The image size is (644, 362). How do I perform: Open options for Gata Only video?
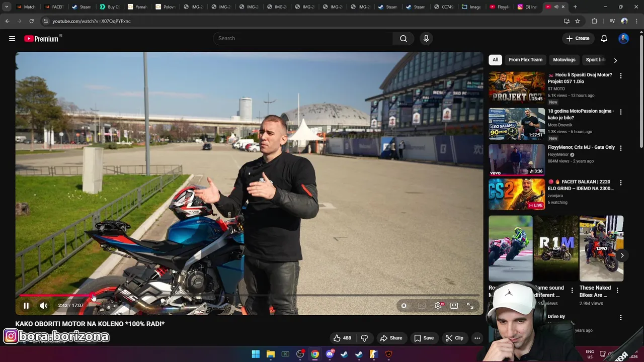click(x=620, y=148)
